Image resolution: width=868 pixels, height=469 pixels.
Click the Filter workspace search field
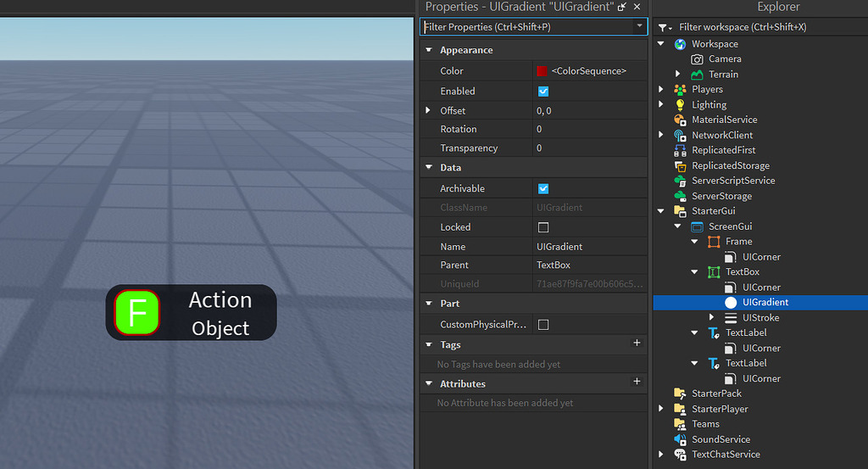click(x=771, y=27)
